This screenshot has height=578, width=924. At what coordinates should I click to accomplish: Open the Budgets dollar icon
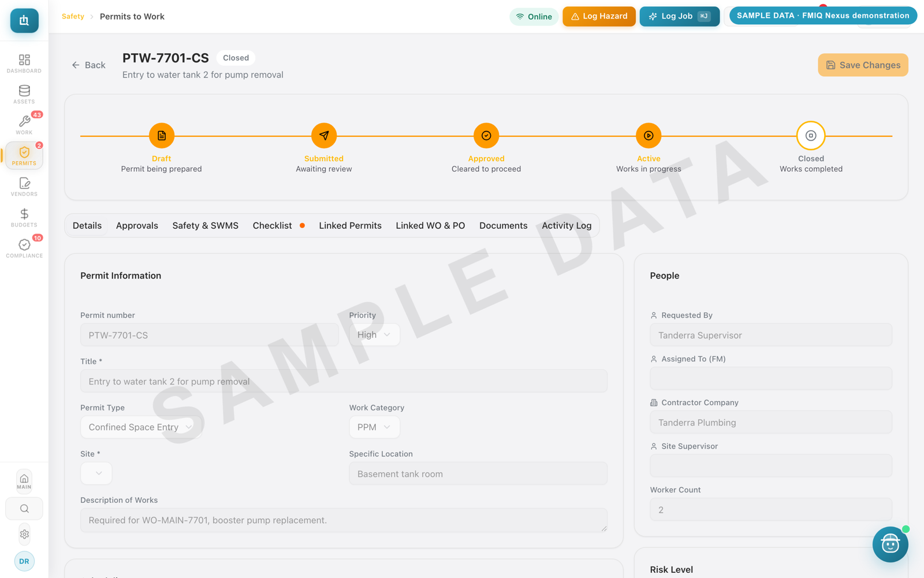pos(24,217)
